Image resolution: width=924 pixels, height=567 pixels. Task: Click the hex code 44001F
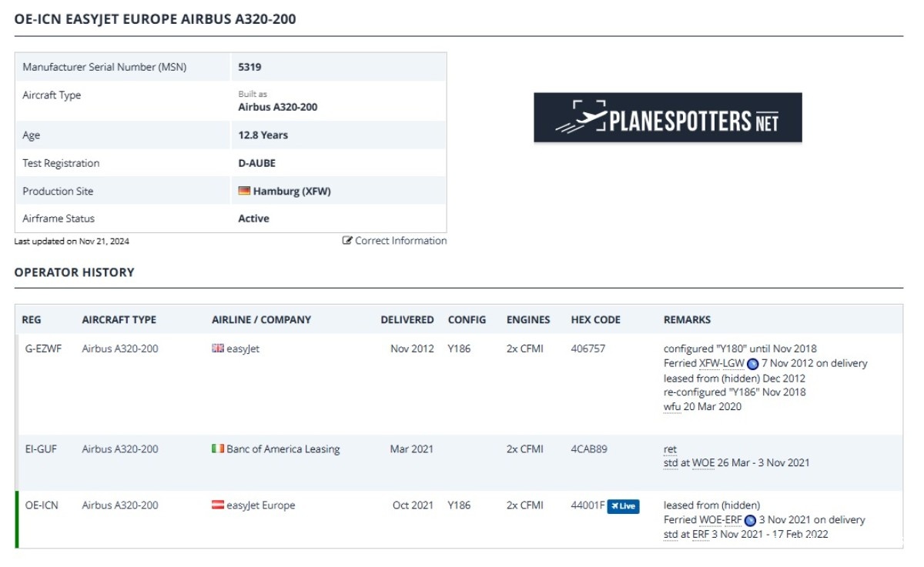(588, 505)
